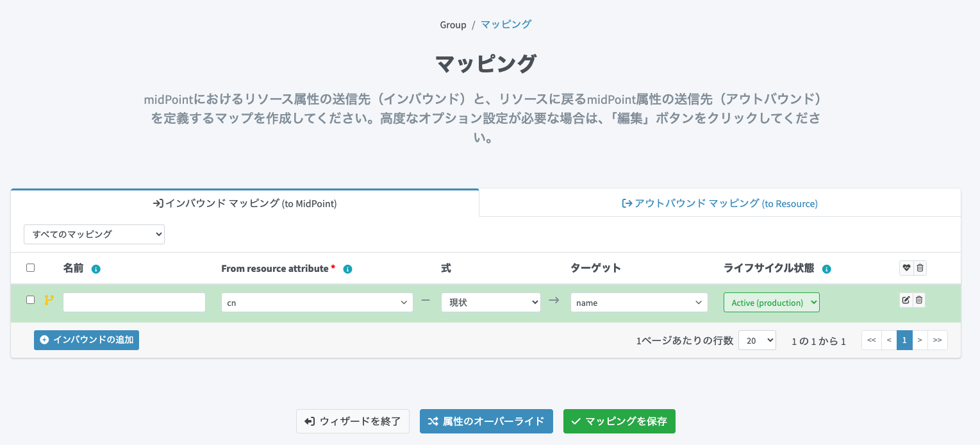The width and height of the screenshot is (980, 445).
Task: Go to last page with >> button
Action: click(x=937, y=340)
